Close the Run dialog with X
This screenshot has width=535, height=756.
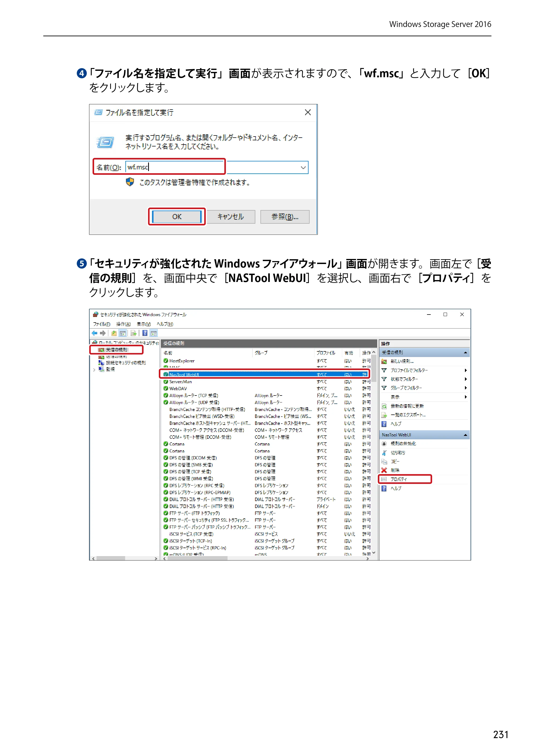tap(308, 112)
